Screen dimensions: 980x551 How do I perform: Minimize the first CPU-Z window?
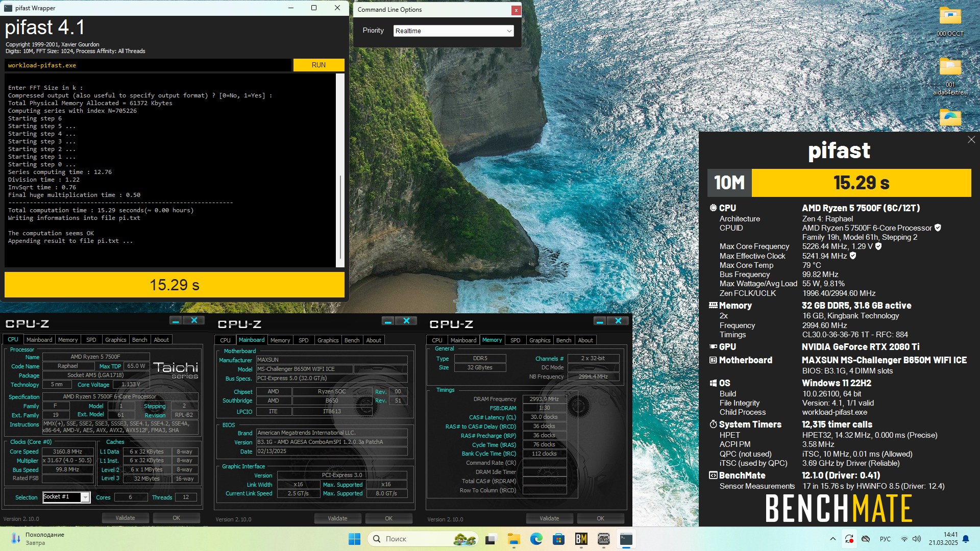176,320
